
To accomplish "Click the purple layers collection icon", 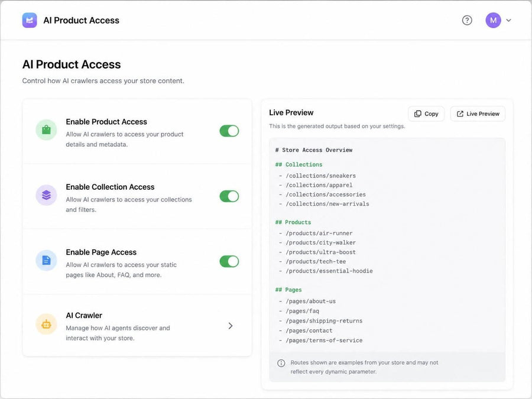I will pos(46,195).
